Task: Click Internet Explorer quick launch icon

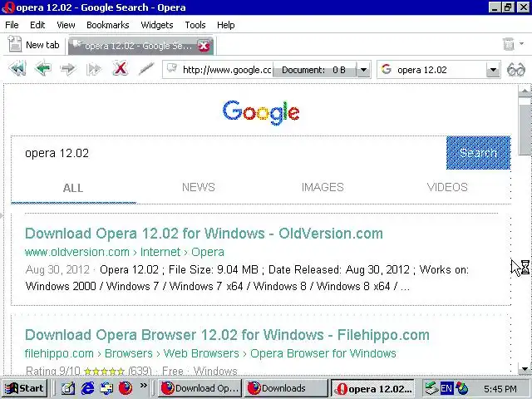Action: coord(87,387)
